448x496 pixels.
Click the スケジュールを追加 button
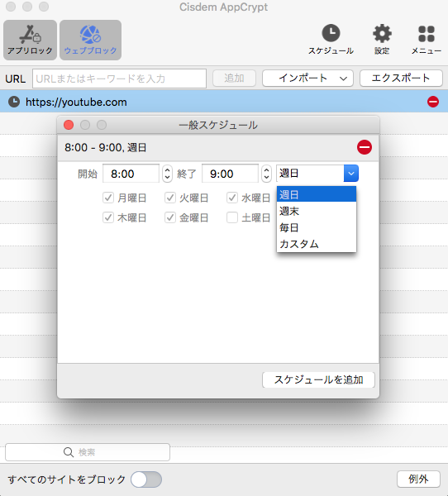click(x=318, y=379)
